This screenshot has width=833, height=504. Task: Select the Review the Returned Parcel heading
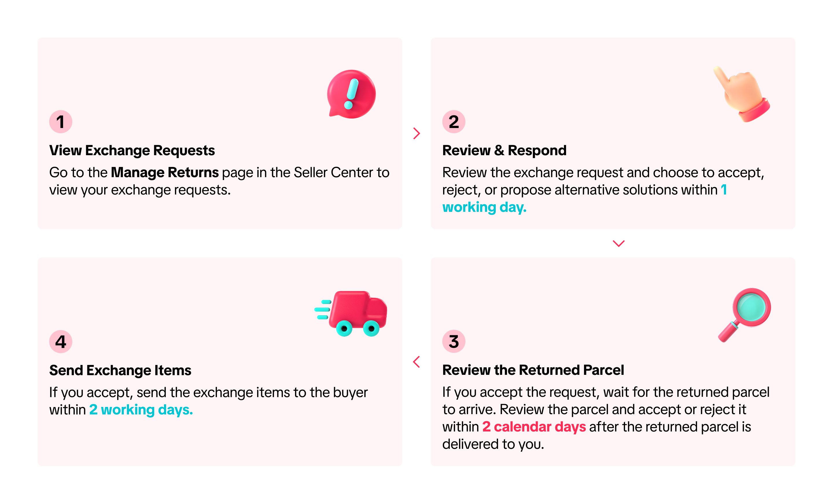[x=533, y=370]
